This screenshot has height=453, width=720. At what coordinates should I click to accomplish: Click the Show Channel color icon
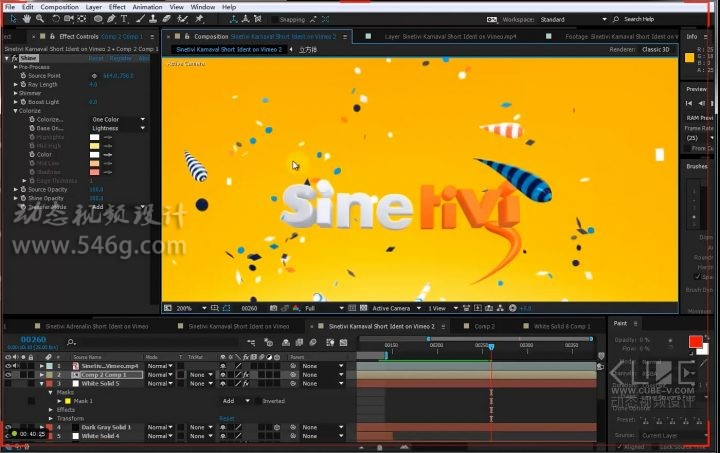pyautogui.click(x=296, y=308)
